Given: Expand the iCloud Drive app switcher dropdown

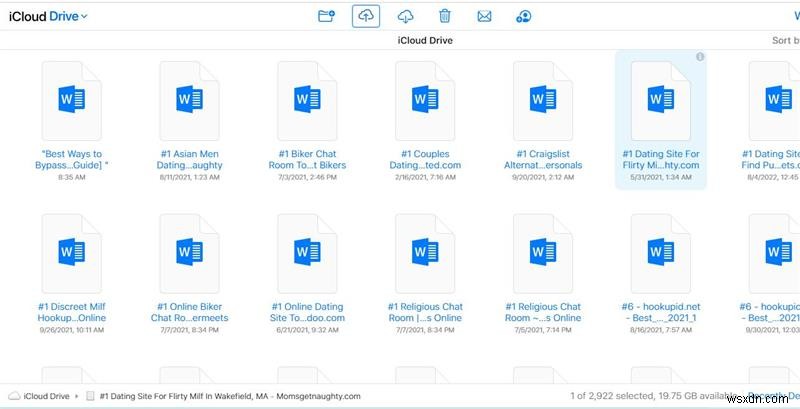Looking at the screenshot, I should (48, 16).
